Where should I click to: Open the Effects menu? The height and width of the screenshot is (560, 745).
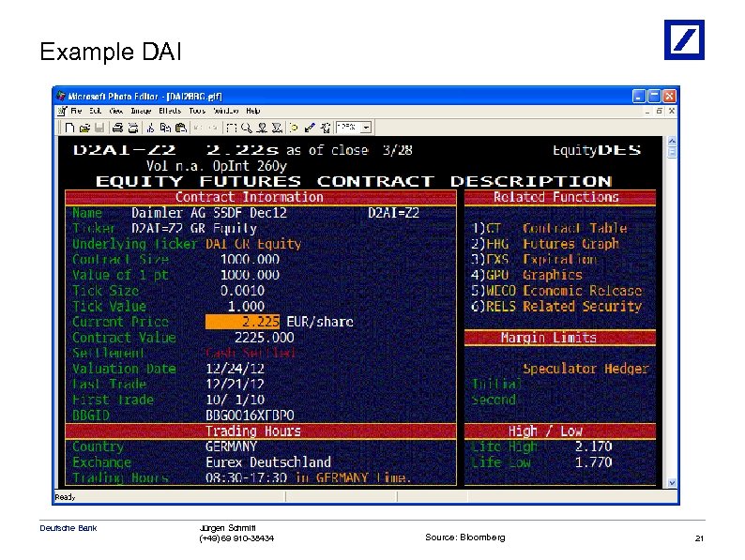coord(170,111)
